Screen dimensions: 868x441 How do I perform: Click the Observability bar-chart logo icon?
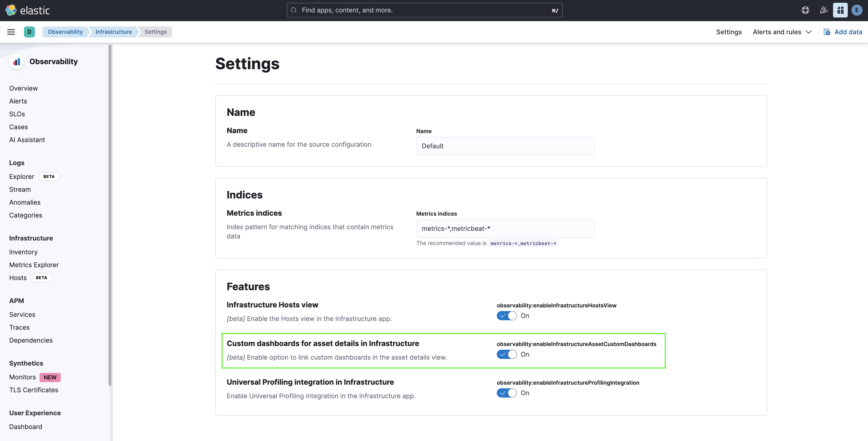click(x=17, y=62)
